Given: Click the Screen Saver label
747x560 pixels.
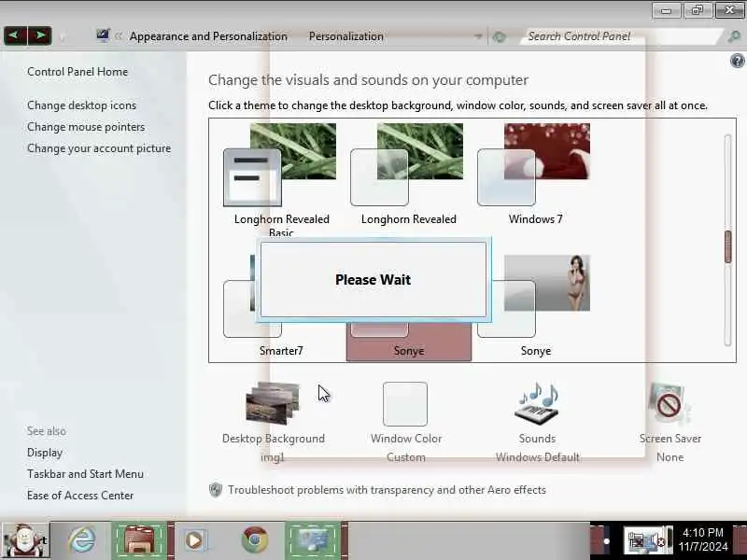Looking at the screenshot, I should (669, 439).
